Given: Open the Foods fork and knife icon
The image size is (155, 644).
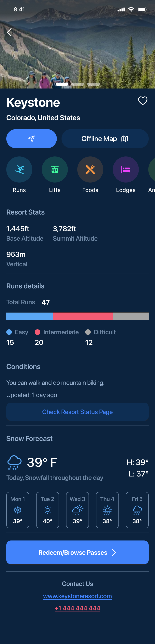Looking at the screenshot, I should pos(90,169).
